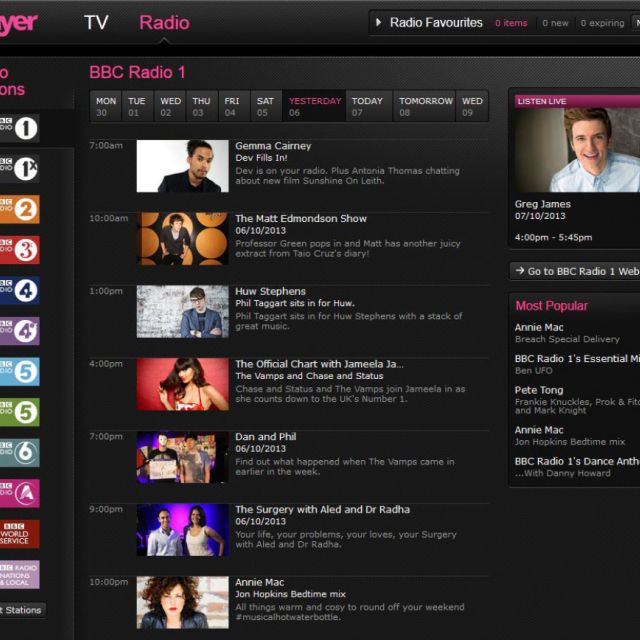This screenshot has height=640, width=640.
Task: Select the MON 30 schedule day
Action: click(106, 106)
